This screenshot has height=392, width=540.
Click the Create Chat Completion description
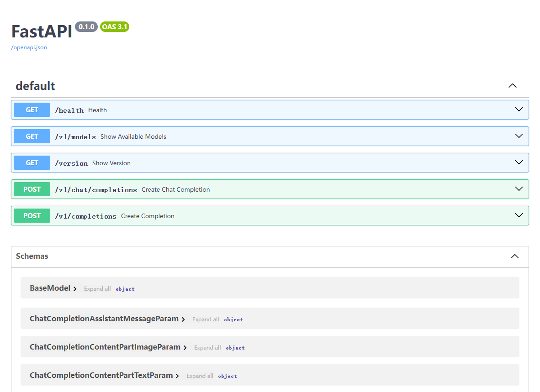(x=175, y=190)
